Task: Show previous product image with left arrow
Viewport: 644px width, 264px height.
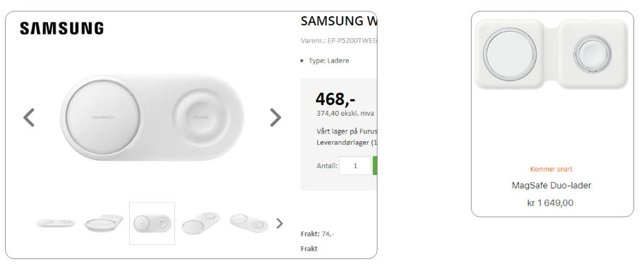Action: coord(29,117)
